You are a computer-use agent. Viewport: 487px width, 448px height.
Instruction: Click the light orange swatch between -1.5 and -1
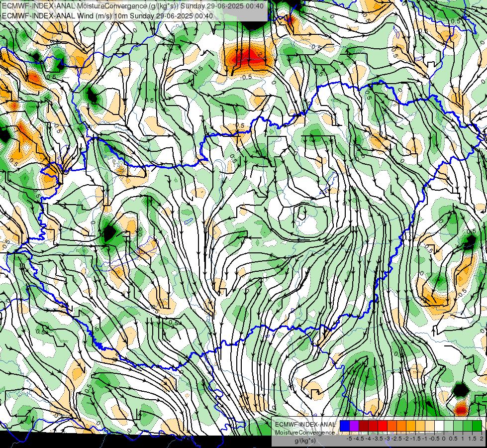420,426
